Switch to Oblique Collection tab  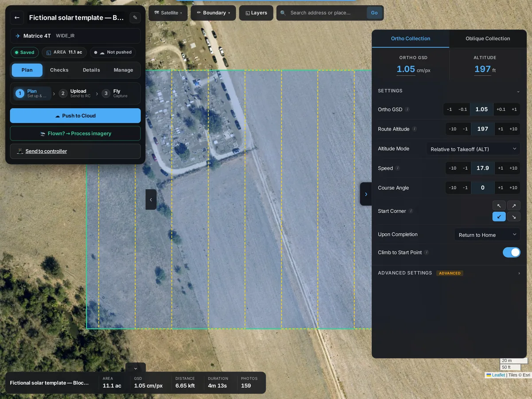[488, 39]
